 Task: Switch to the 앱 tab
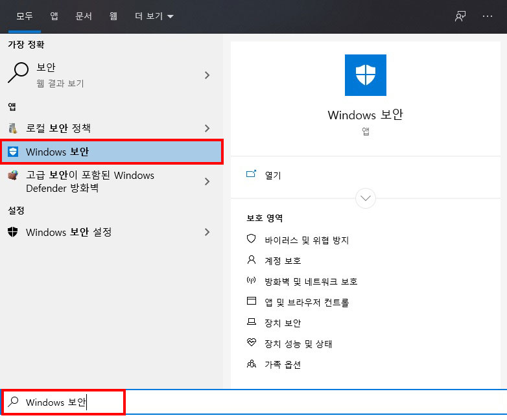(x=54, y=16)
